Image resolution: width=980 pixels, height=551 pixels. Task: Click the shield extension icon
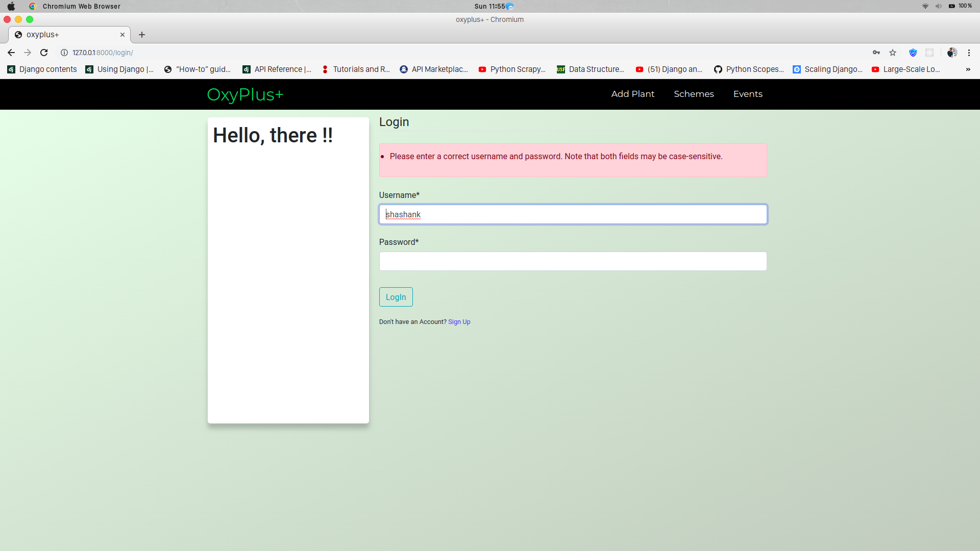click(913, 53)
